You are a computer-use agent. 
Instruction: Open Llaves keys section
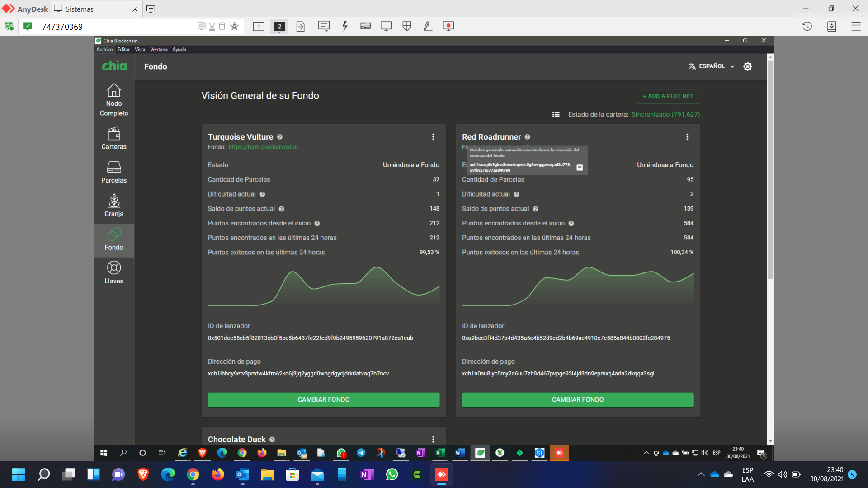[114, 273]
